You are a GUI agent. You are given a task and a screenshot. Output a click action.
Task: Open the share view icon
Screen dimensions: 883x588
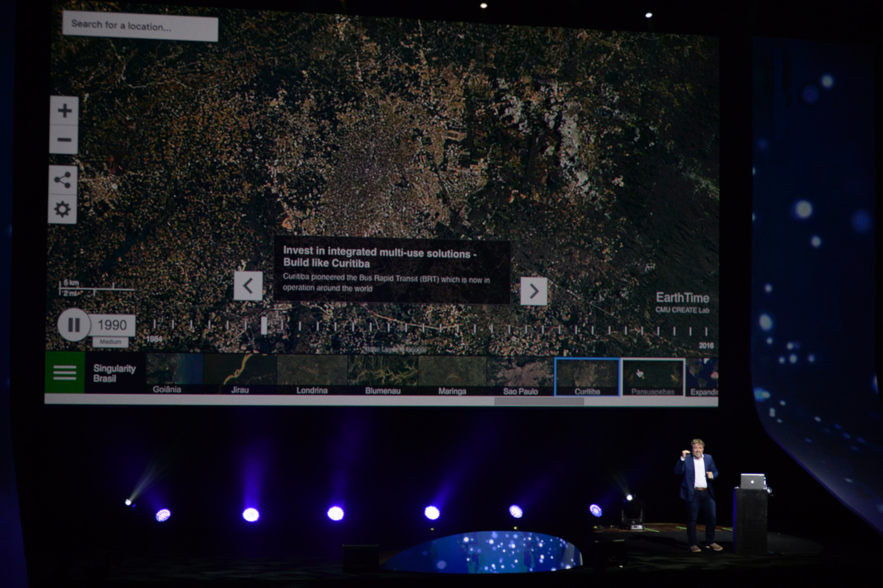pos(63,180)
